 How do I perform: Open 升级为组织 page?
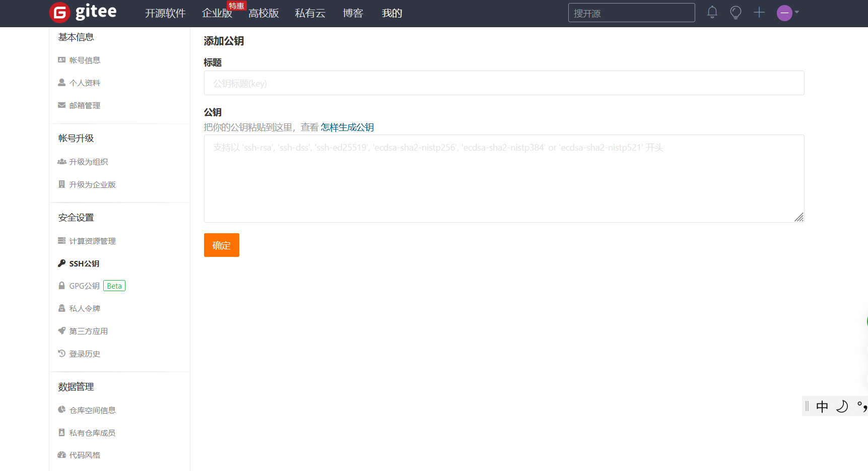coord(89,162)
